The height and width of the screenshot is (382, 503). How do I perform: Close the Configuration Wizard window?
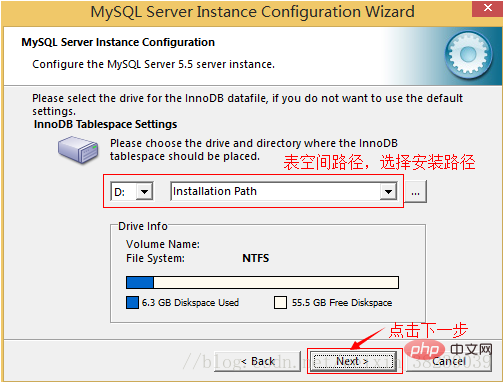coord(487,8)
